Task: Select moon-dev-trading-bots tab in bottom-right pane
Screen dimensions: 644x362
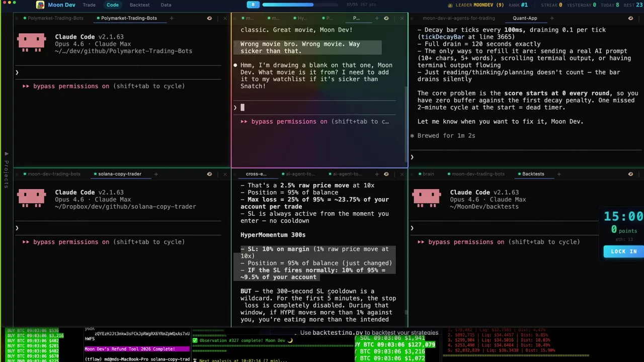Action: pos(478,174)
